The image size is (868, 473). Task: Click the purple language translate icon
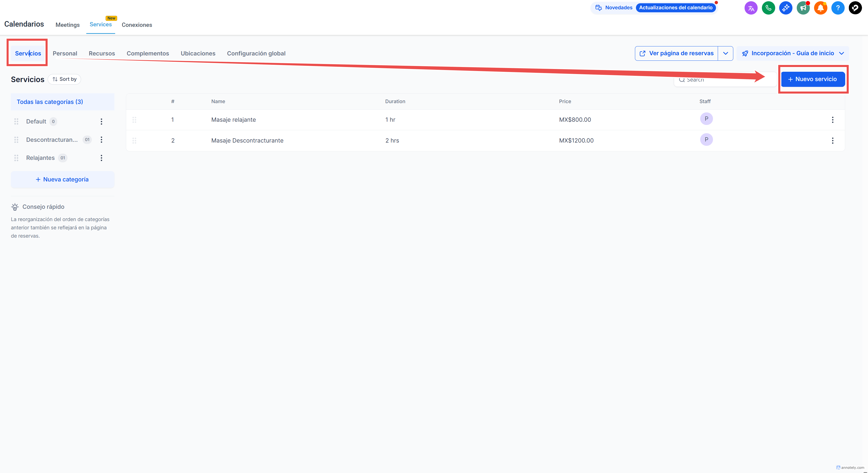point(751,8)
